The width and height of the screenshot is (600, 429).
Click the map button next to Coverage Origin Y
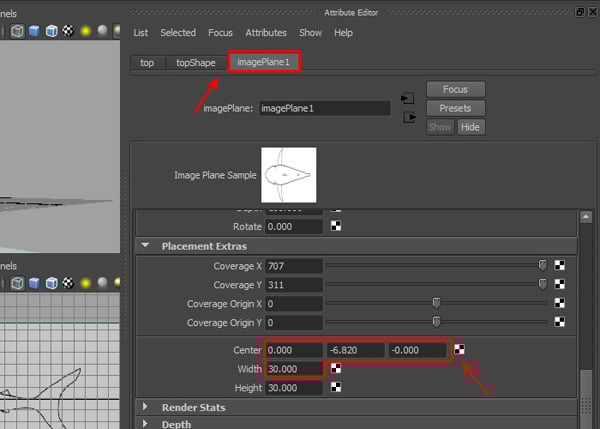(561, 323)
